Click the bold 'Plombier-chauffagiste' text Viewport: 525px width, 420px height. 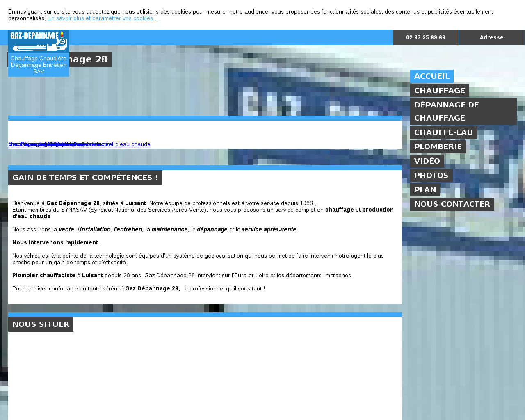click(x=44, y=276)
